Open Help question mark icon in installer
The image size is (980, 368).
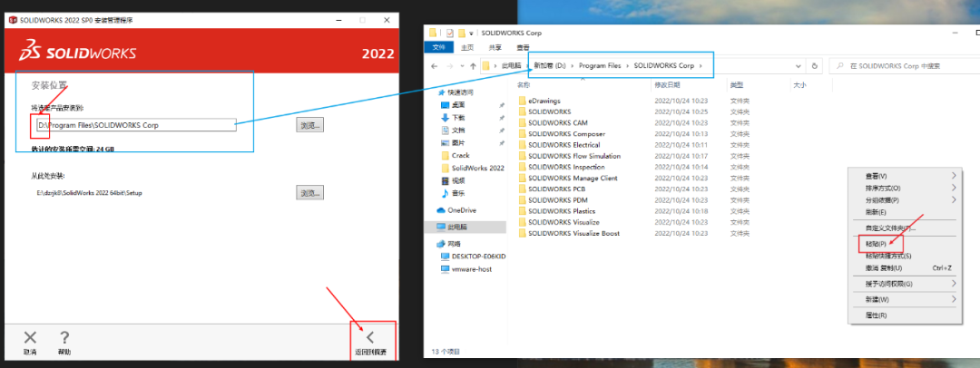tap(64, 338)
